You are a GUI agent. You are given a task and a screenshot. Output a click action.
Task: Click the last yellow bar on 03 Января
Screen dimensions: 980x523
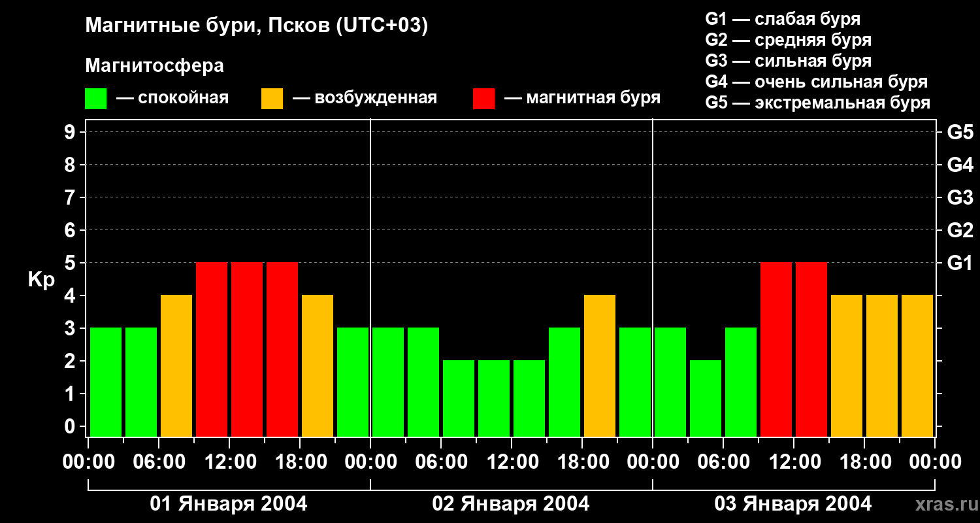(917, 365)
